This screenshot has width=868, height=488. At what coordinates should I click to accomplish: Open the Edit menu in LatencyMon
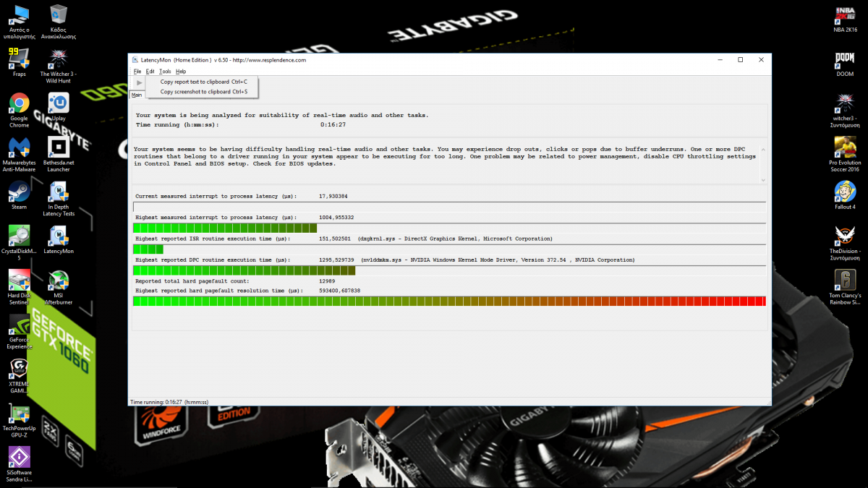150,72
